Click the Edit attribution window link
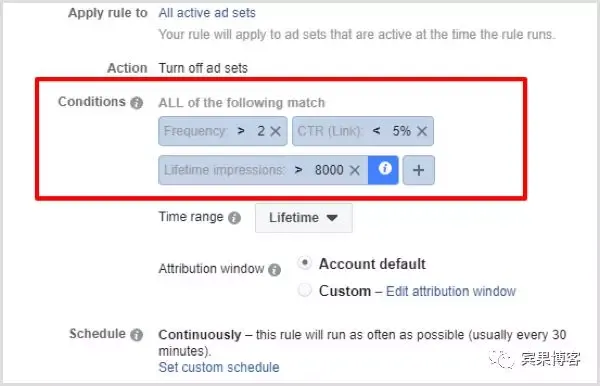The width and height of the screenshot is (600, 386). [x=451, y=291]
